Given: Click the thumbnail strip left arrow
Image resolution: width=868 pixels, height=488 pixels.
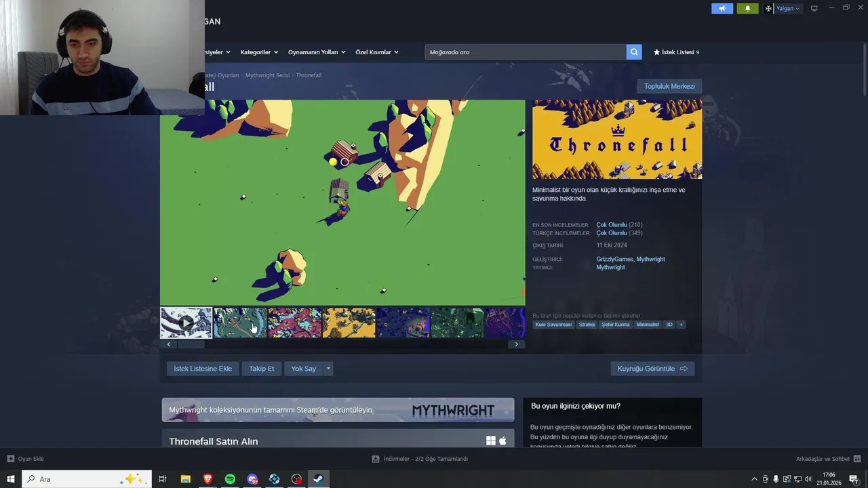Looking at the screenshot, I should tap(169, 344).
